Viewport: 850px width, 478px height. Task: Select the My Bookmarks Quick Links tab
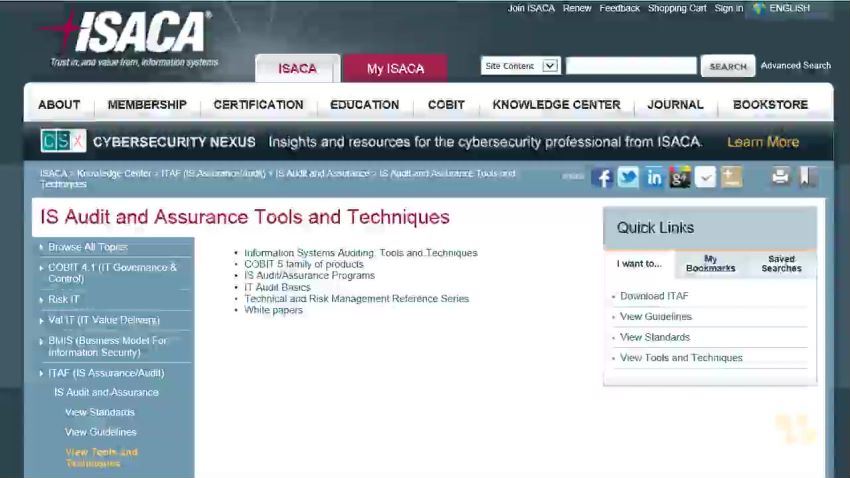[x=710, y=264]
